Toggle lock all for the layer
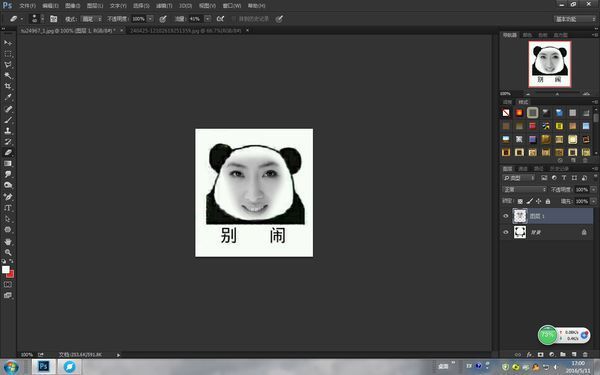Screen dimensions: 600x375 point(548,201)
